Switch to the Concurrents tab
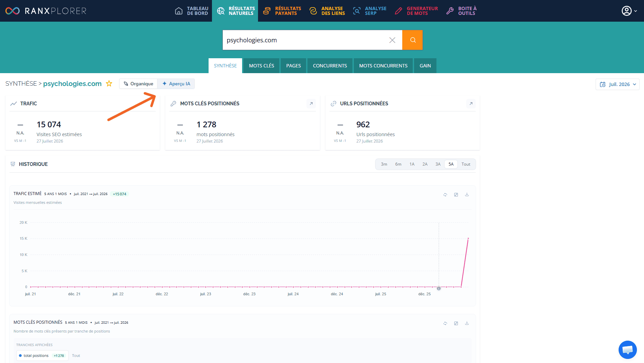Viewport: 644px width, 363px height. pos(330,66)
